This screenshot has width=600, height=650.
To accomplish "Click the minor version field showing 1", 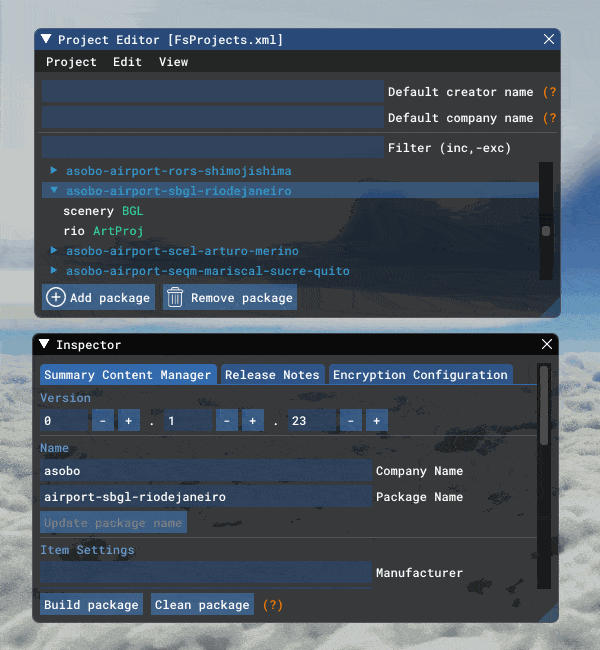I will (188, 421).
